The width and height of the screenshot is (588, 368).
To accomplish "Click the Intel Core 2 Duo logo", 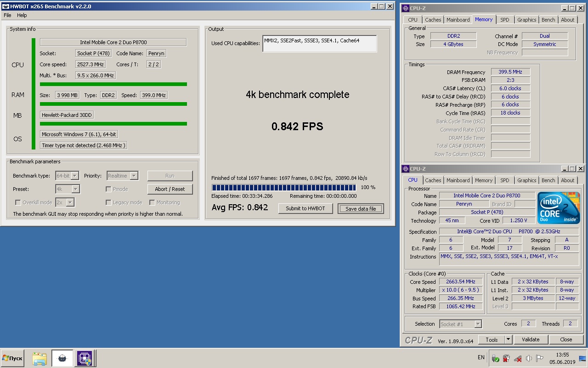I will tap(559, 208).
